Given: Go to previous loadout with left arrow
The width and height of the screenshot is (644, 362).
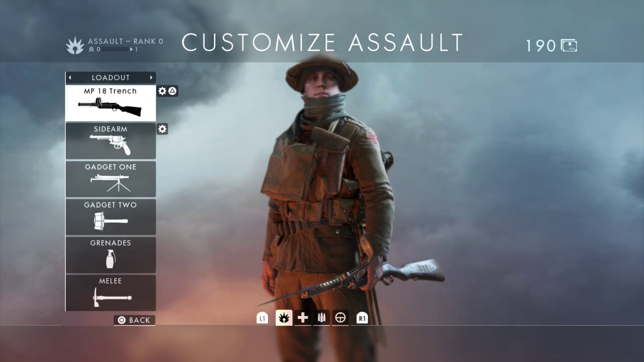Looking at the screenshot, I should click(70, 77).
